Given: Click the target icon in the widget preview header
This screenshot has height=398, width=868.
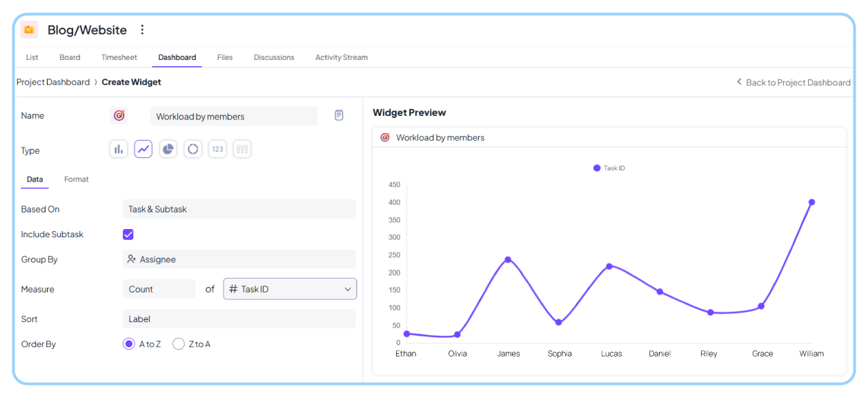Looking at the screenshot, I should click(x=385, y=137).
